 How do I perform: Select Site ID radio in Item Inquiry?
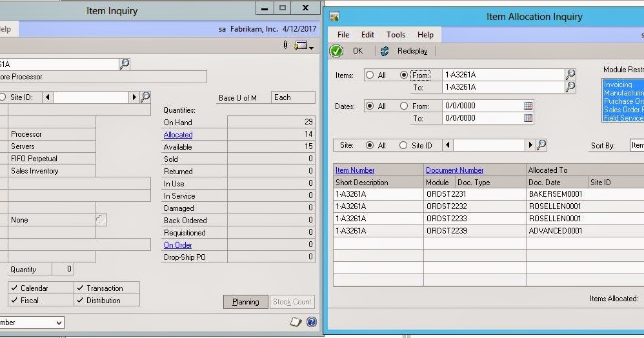(3, 97)
